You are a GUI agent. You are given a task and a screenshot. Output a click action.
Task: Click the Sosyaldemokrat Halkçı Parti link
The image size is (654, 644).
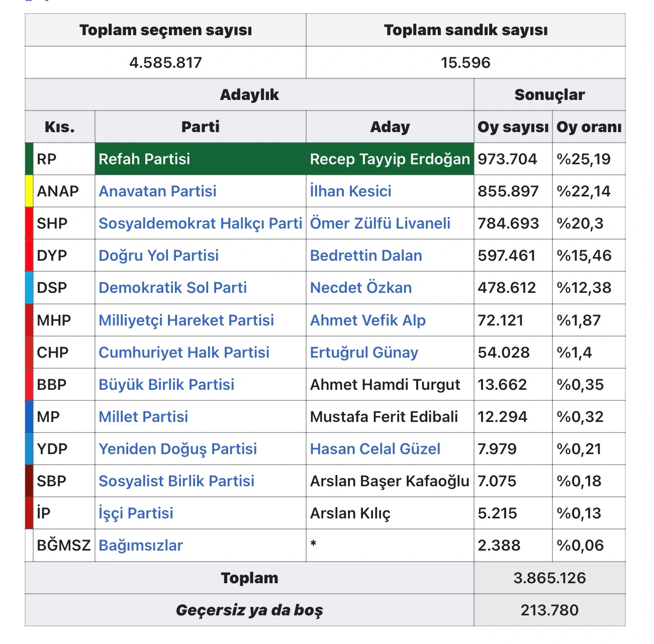tap(200, 224)
